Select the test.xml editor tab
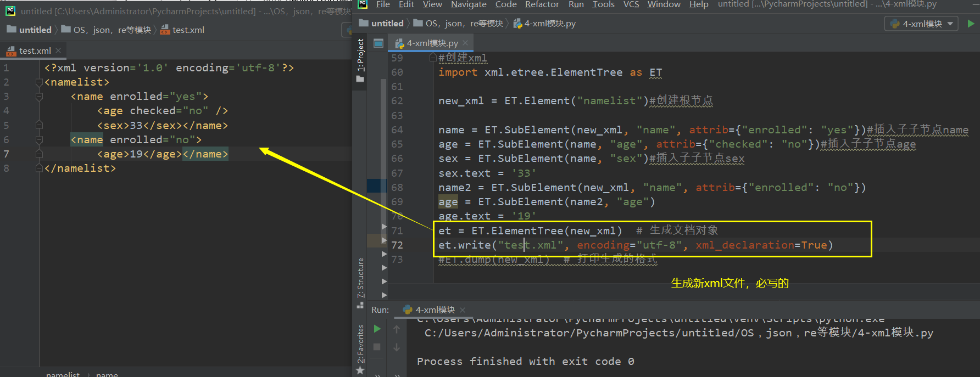This screenshot has width=980, height=377. [35, 50]
